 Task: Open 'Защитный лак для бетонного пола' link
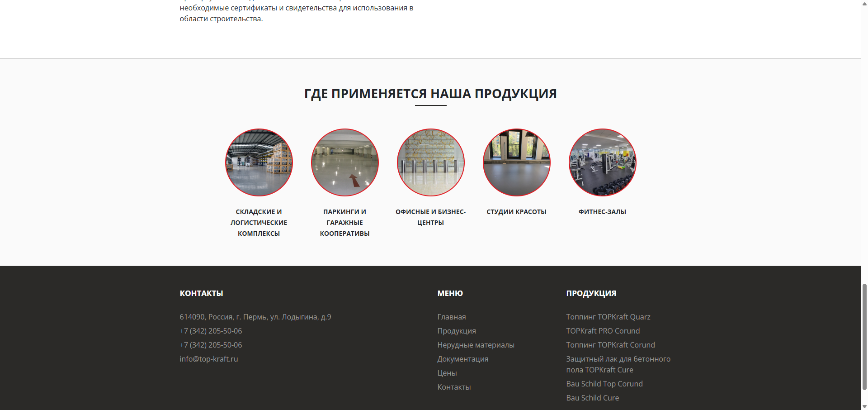click(x=618, y=364)
